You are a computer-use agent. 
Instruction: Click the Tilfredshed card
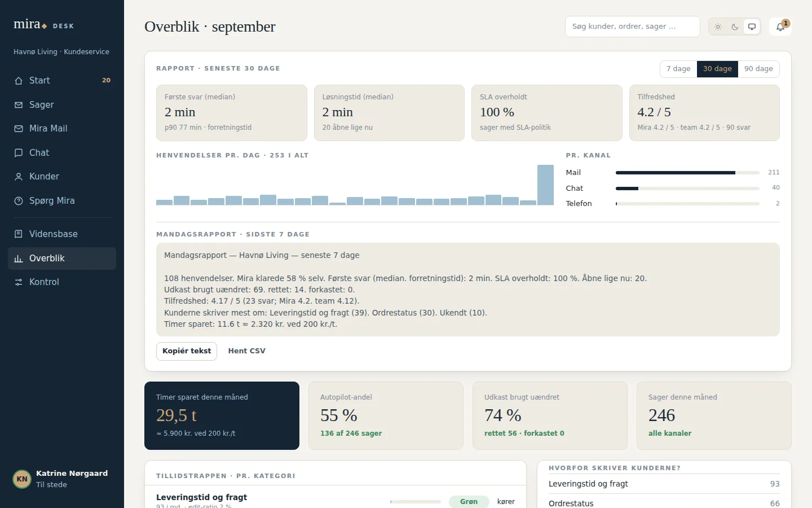coord(704,113)
